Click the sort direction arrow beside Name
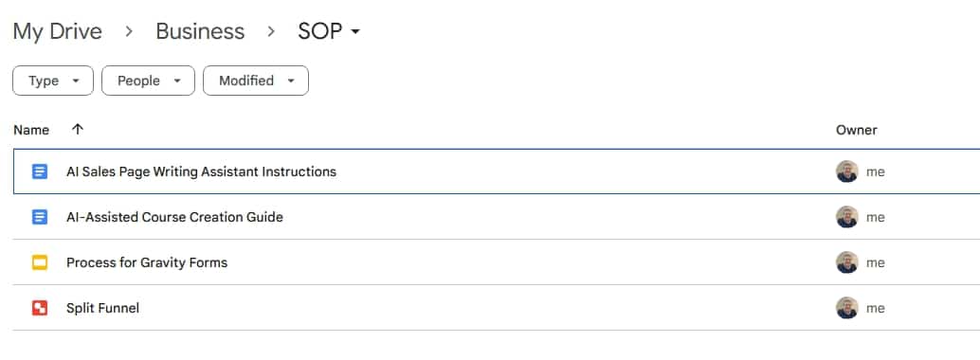The height and width of the screenshot is (360, 980). 78,130
